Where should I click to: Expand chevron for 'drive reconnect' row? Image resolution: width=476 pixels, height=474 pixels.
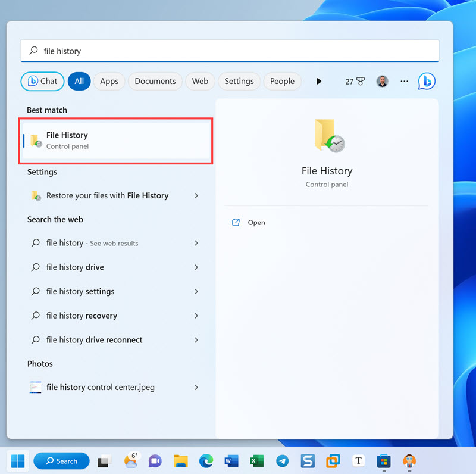point(196,339)
